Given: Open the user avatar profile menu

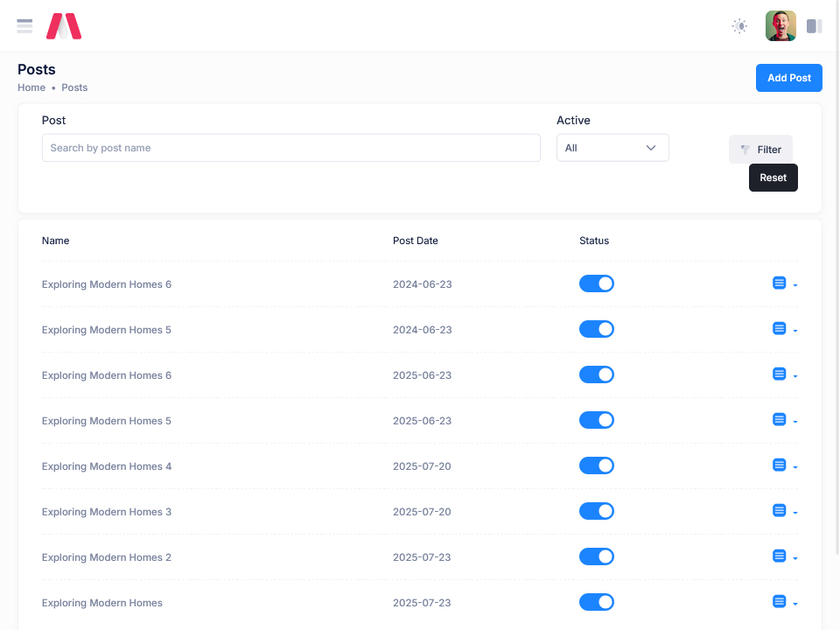Looking at the screenshot, I should 780,26.
